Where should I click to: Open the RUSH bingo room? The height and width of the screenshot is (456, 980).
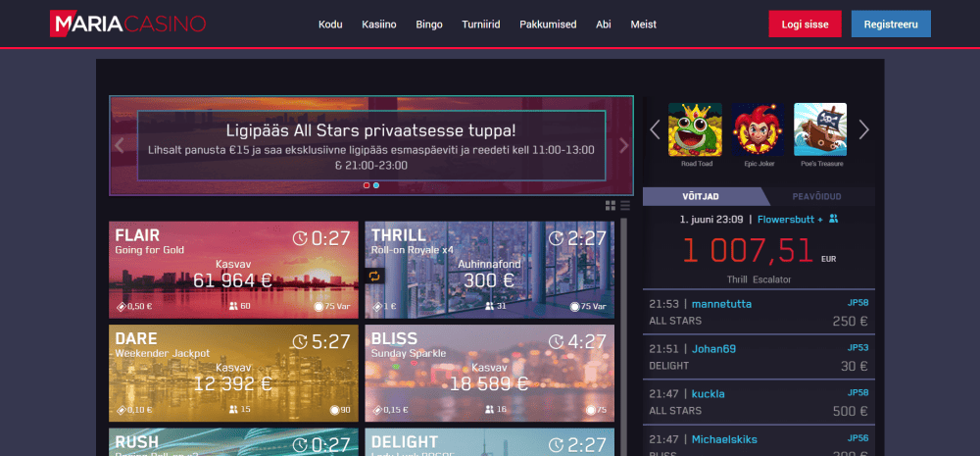(233, 441)
